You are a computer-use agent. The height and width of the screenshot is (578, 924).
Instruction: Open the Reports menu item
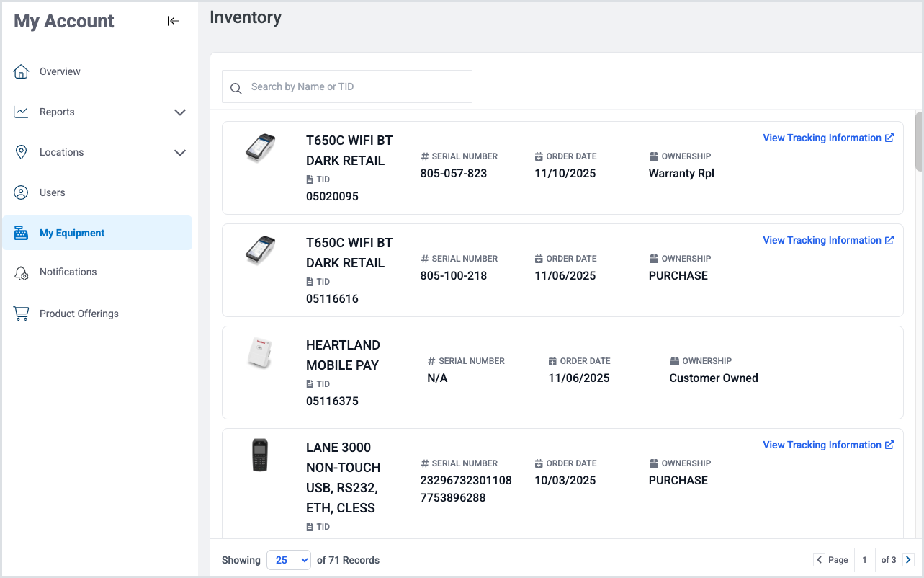pos(57,112)
